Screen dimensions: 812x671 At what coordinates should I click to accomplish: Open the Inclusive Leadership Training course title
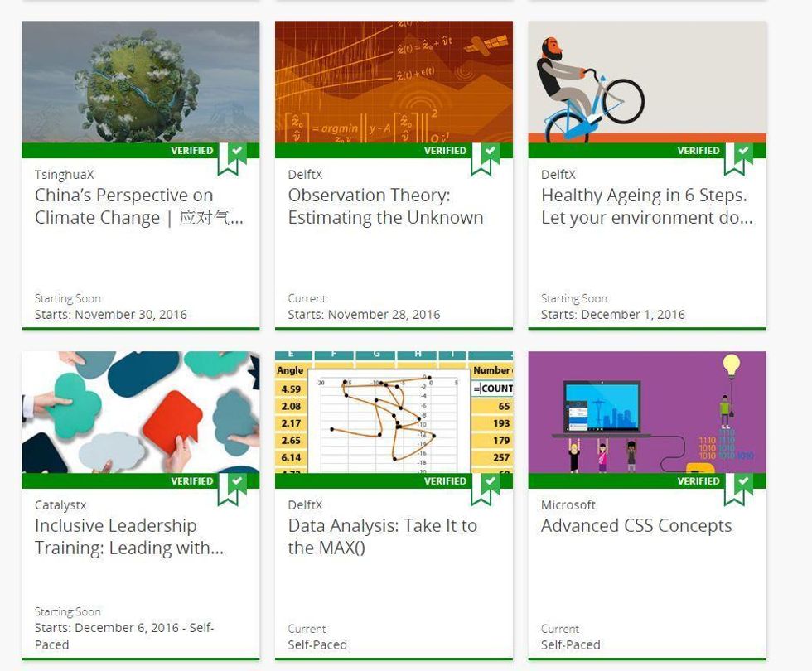pos(128,537)
